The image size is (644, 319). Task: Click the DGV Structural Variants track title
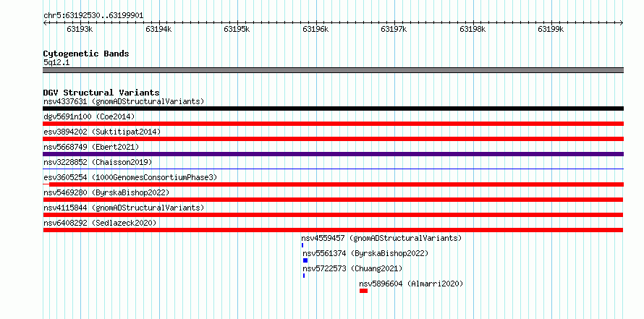[x=101, y=93]
